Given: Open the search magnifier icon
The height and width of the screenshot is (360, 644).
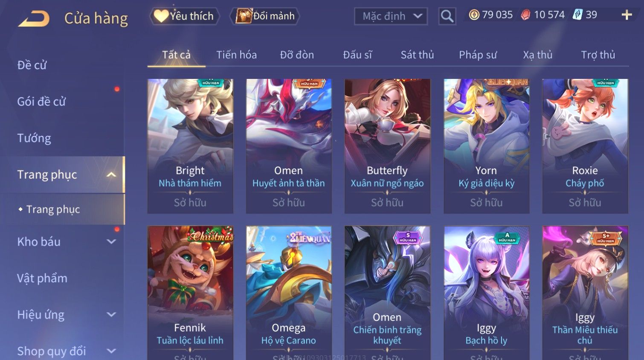Looking at the screenshot, I should tap(447, 16).
